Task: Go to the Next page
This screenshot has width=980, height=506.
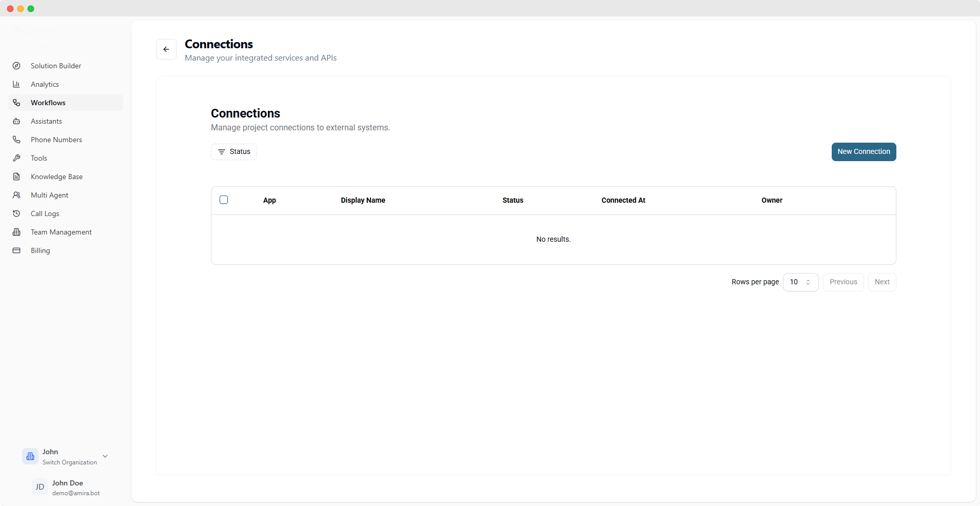Action: (881, 282)
